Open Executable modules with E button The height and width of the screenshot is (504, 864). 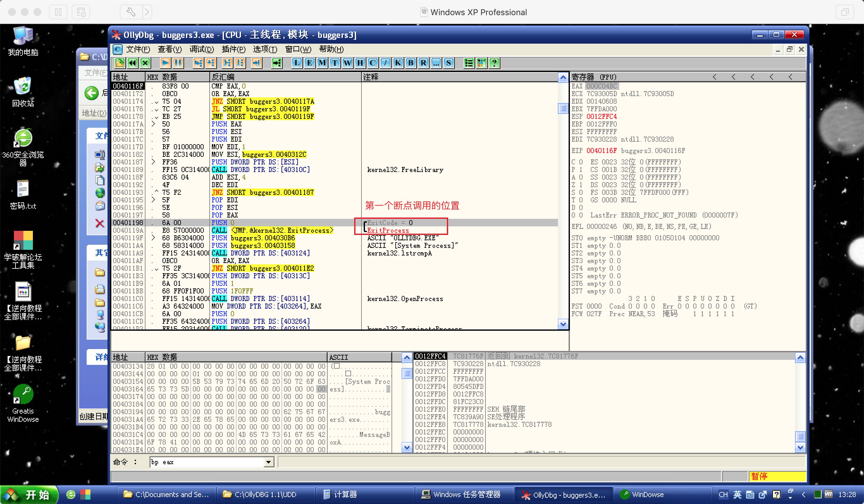(309, 63)
